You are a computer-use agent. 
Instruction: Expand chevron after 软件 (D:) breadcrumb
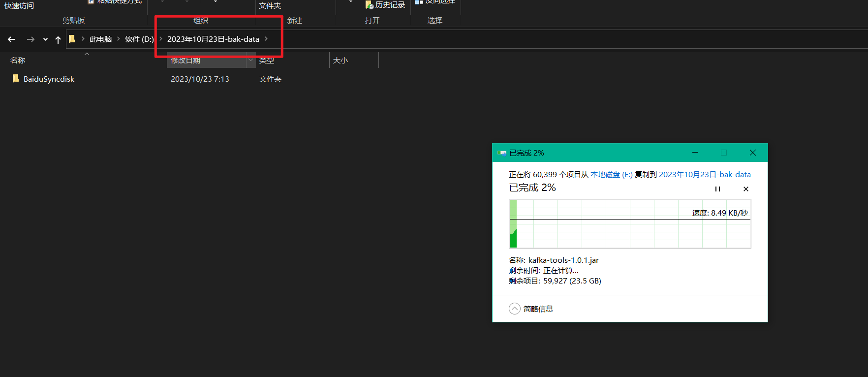(160, 39)
